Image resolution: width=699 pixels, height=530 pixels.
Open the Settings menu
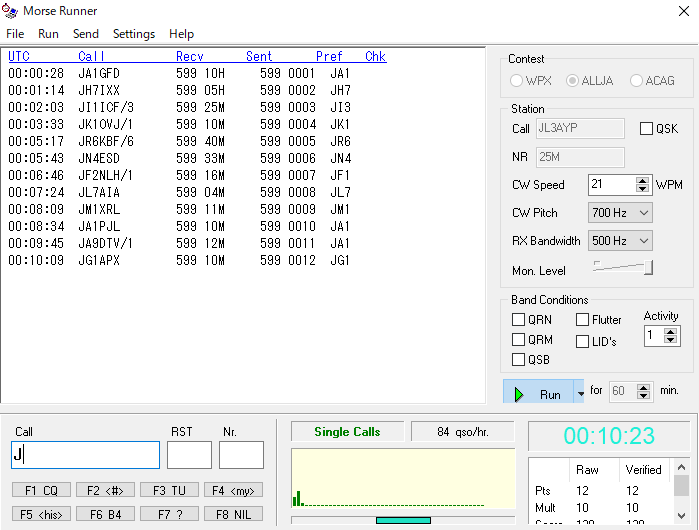click(x=134, y=34)
